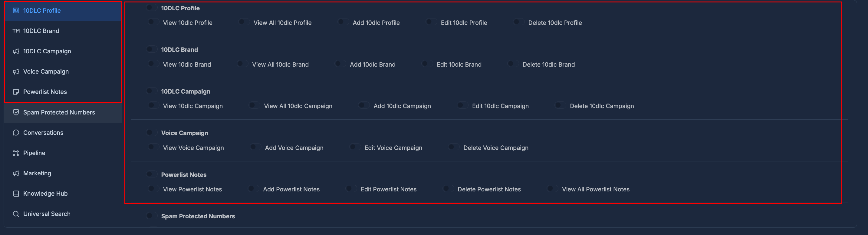Enable the View All 10dlc Profile toggle

(x=243, y=22)
